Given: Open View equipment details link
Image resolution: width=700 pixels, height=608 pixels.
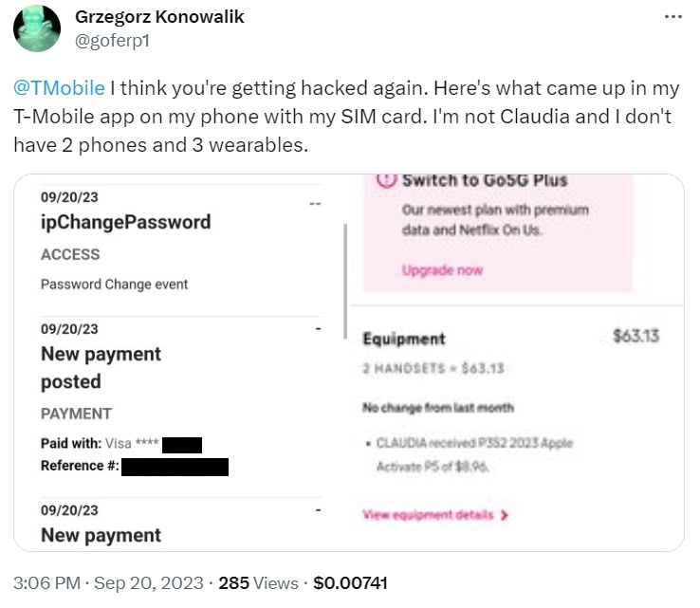Looking at the screenshot, I should [x=428, y=515].
